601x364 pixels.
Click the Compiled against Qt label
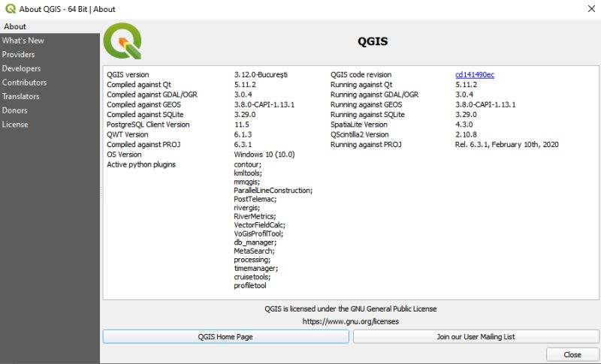point(139,85)
